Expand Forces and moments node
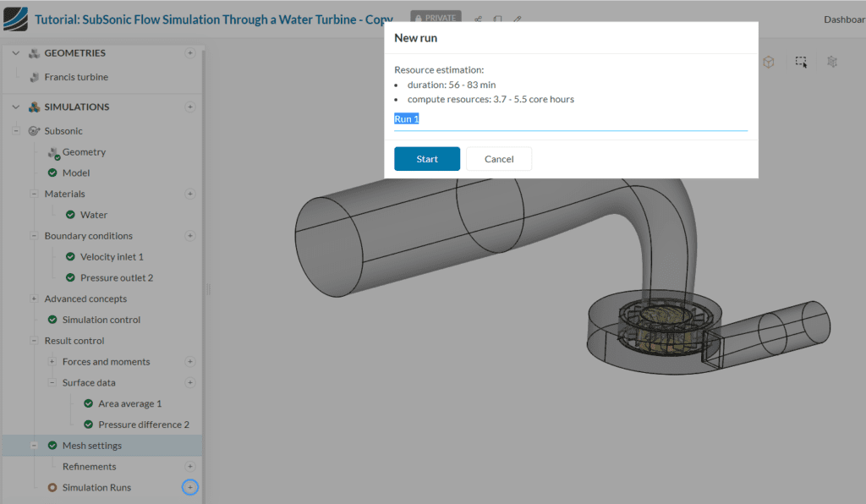The width and height of the screenshot is (866, 504). click(x=52, y=362)
